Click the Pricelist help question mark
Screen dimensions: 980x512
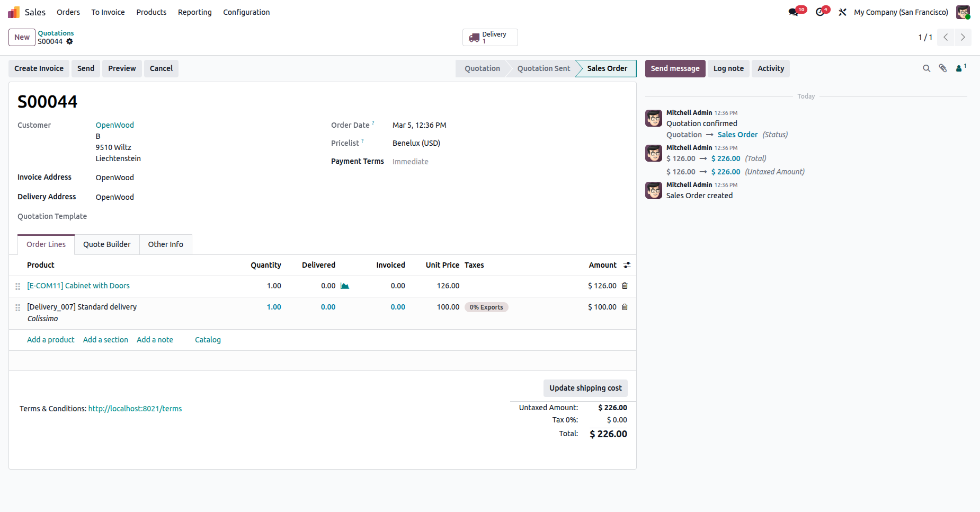point(362,141)
